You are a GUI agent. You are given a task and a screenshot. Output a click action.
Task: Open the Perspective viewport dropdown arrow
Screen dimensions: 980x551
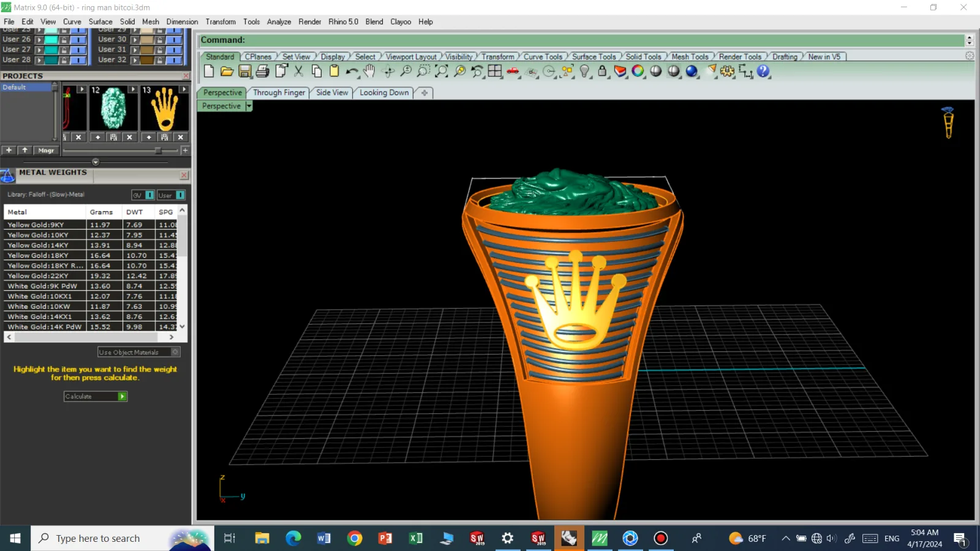pyautogui.click(x=249, y=106)
